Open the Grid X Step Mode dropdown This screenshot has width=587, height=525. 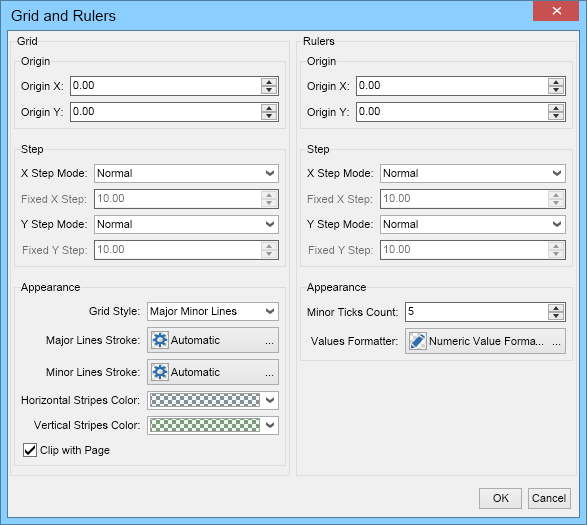point(186,173)
